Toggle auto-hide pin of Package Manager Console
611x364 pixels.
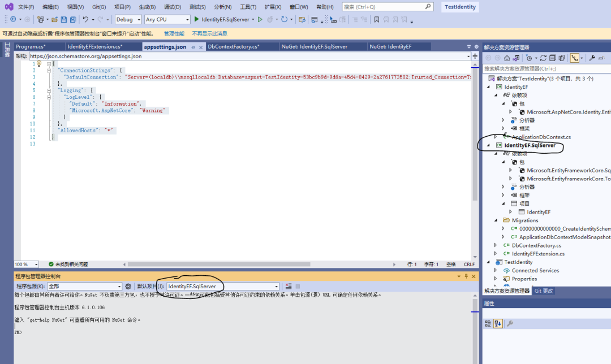click(466, 276)
